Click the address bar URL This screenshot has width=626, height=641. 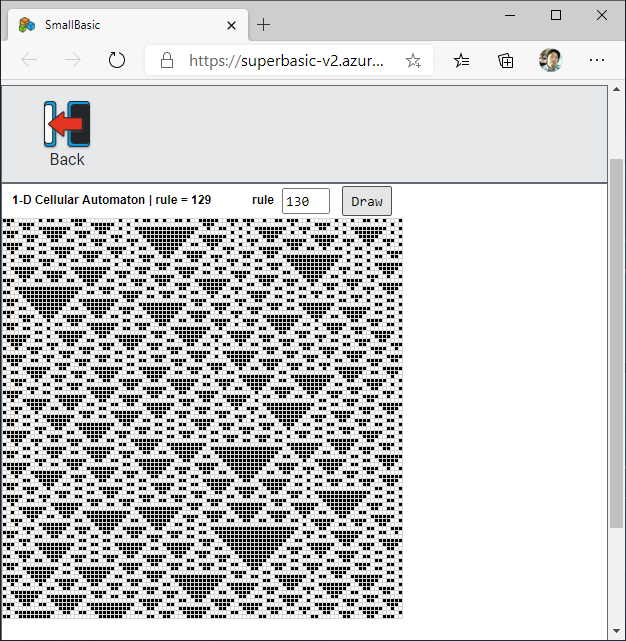point(286,61)
